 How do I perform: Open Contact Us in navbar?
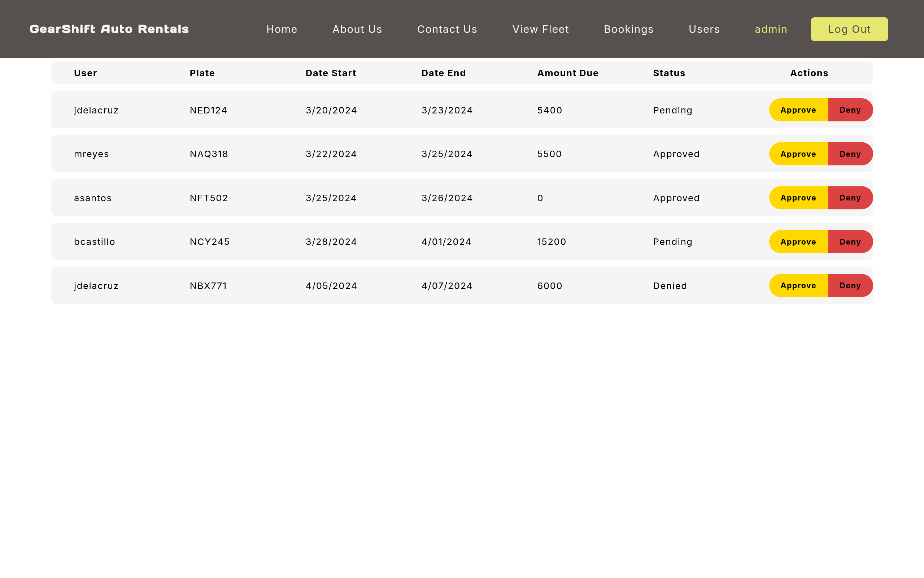point(447,29)
